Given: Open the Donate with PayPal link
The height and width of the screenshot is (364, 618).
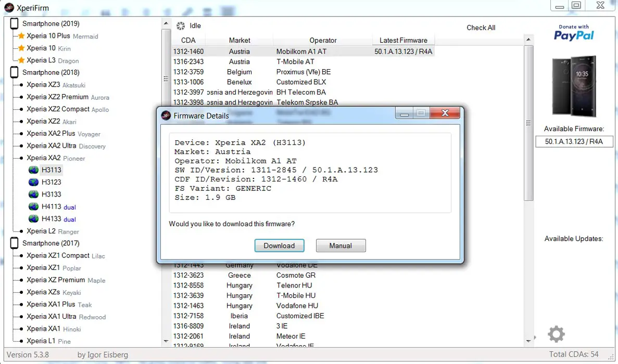Looking at the screenshot, I should coord(574,33).
